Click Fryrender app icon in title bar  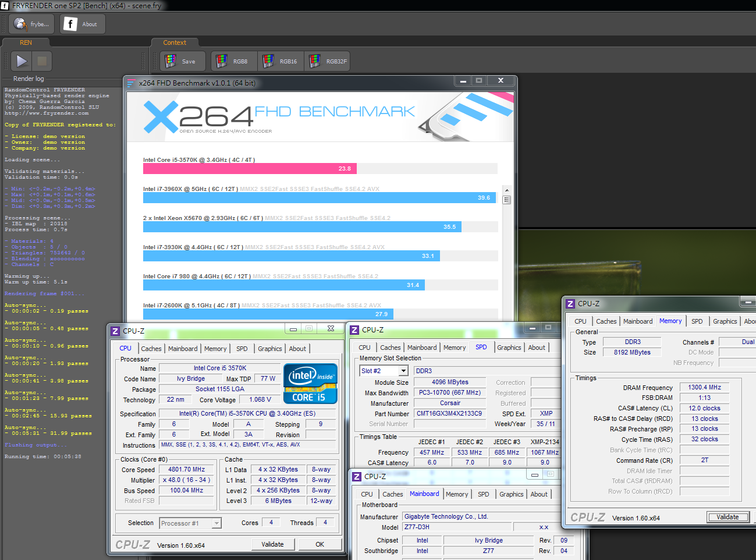pyautogui.click(x=5, y=5)
